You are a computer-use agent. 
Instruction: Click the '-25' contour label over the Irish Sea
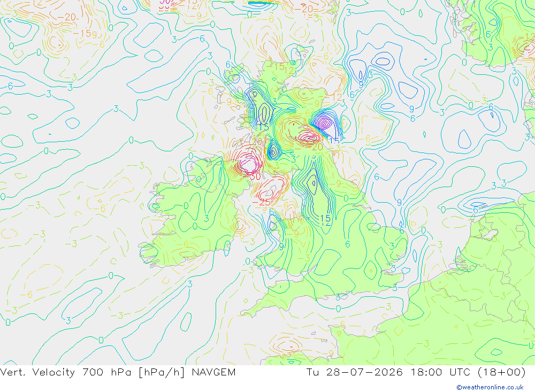point(261,202)
